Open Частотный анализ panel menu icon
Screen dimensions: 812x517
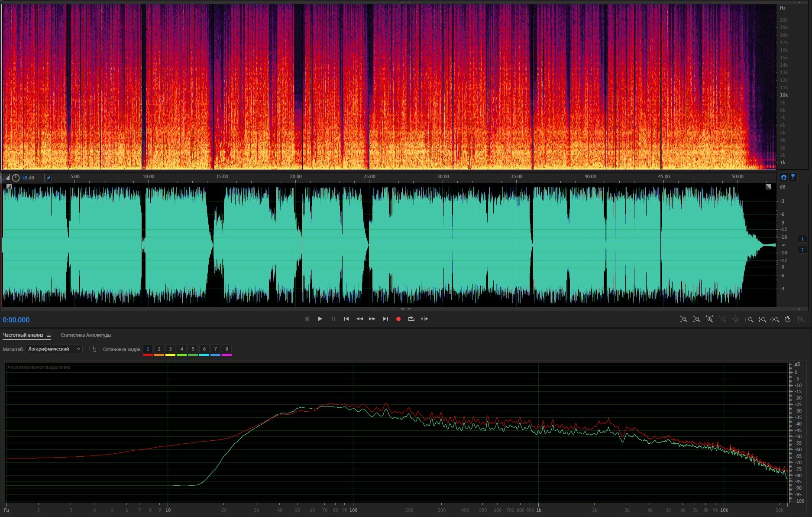[x=49, y=335]
